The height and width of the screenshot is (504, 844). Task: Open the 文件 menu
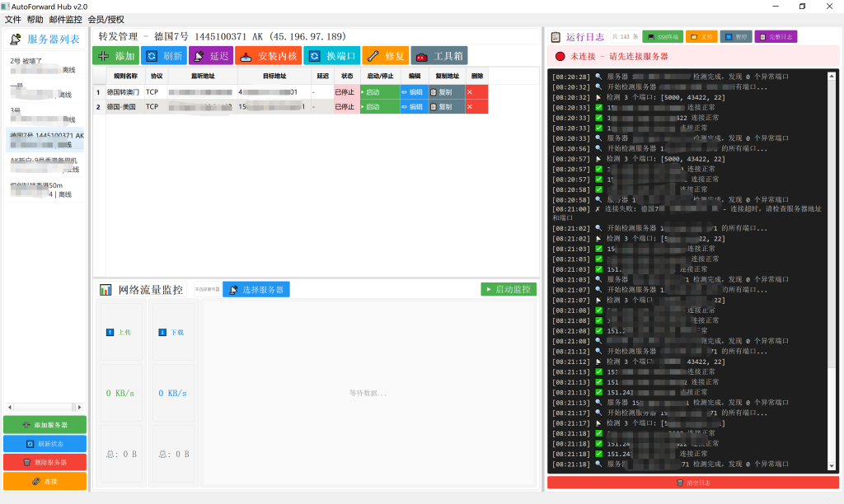tap(13, 20)
